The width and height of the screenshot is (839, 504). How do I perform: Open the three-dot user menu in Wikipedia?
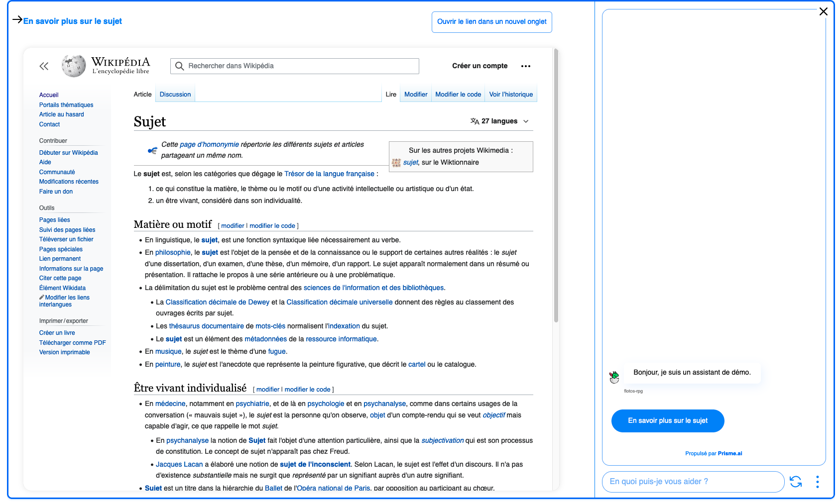pyautogui.click(x=526, y=66)
